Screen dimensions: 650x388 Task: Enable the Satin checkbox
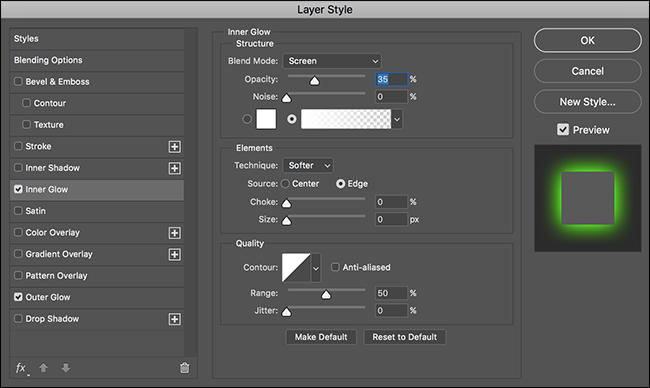tap(18, 211)
